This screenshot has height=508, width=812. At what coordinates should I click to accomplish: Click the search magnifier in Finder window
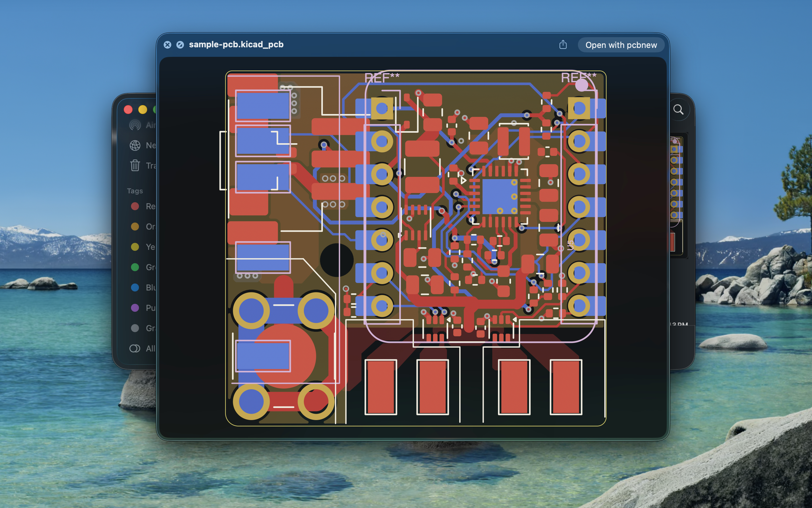point(678,110)
